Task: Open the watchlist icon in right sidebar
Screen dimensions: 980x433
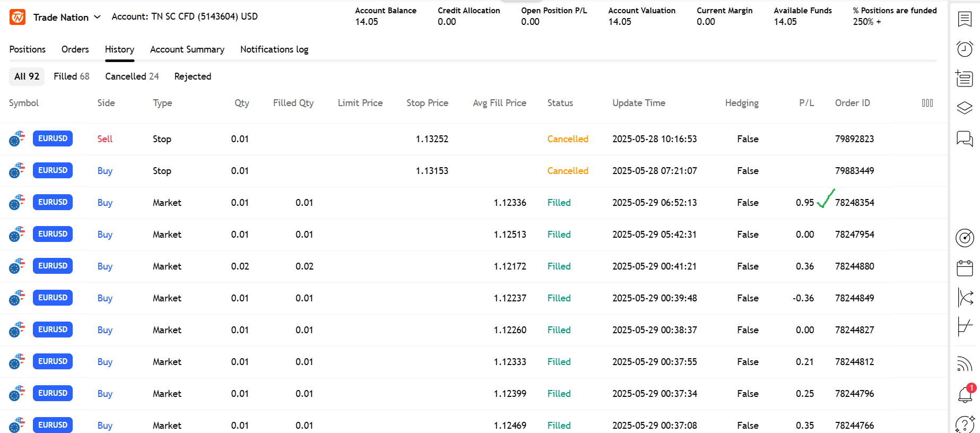Action: (x=964, y=19)
